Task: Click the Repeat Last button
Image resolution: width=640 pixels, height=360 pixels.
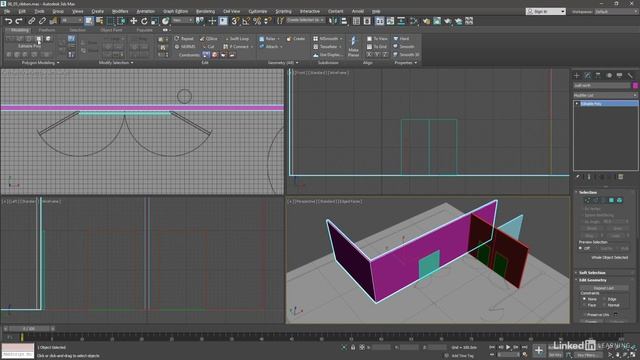Action: click(605, 288)
